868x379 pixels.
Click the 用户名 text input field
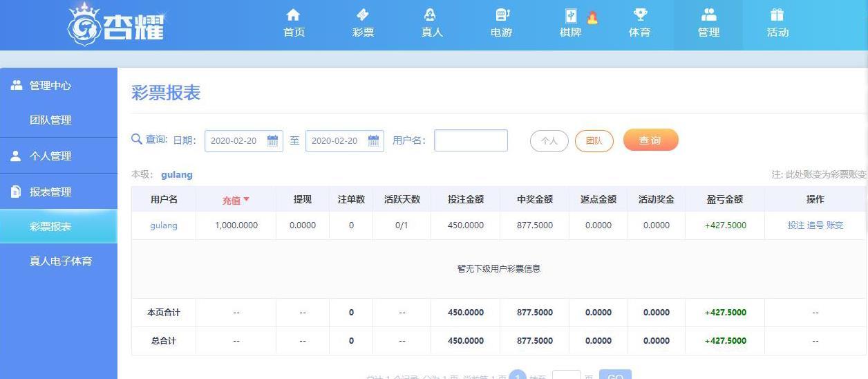[471, 140]
